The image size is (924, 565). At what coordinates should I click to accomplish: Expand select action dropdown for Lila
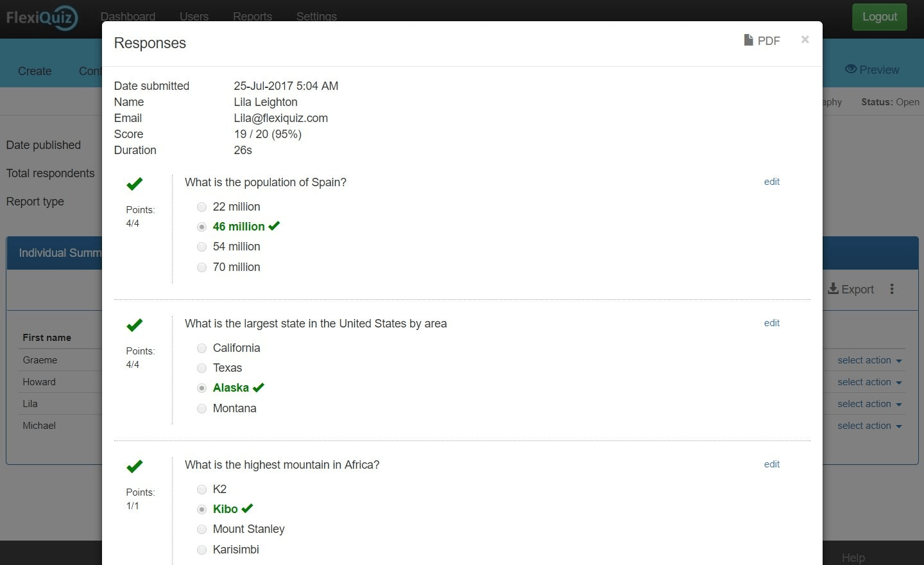pos(869,404)
